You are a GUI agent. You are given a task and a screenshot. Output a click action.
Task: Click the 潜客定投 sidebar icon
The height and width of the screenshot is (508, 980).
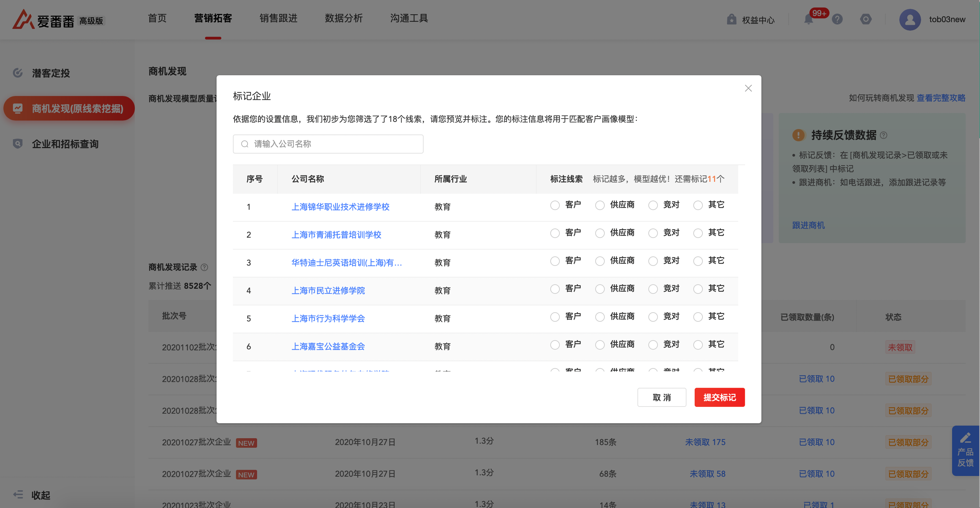point(18,73)
